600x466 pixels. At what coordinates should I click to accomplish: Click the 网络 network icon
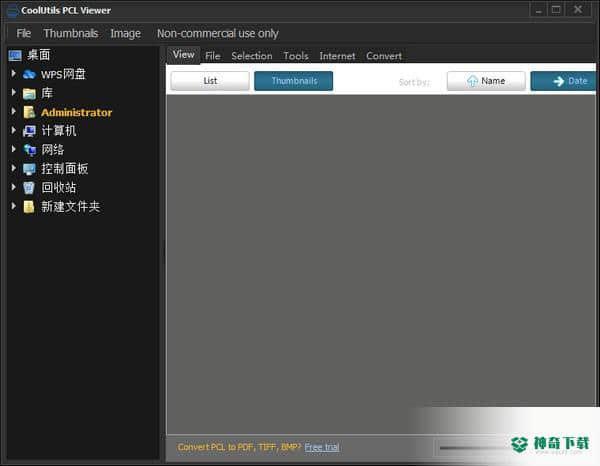click(29, 150)
